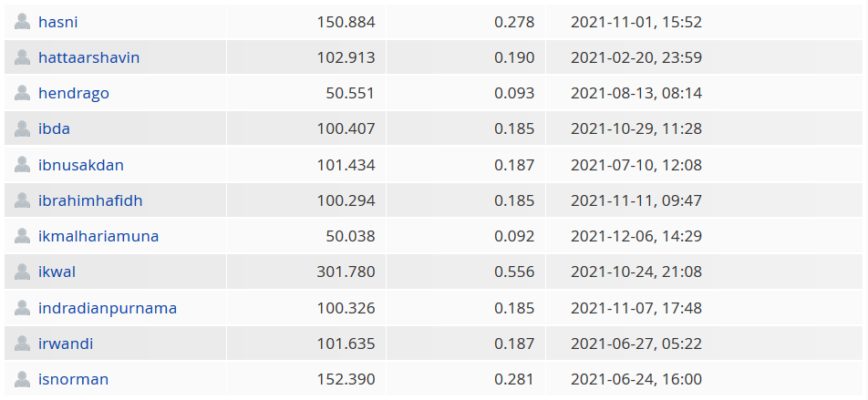Click the user icon beside ibnusakdan
This screenshot has width=868, height=400.
tap(22, 164)
